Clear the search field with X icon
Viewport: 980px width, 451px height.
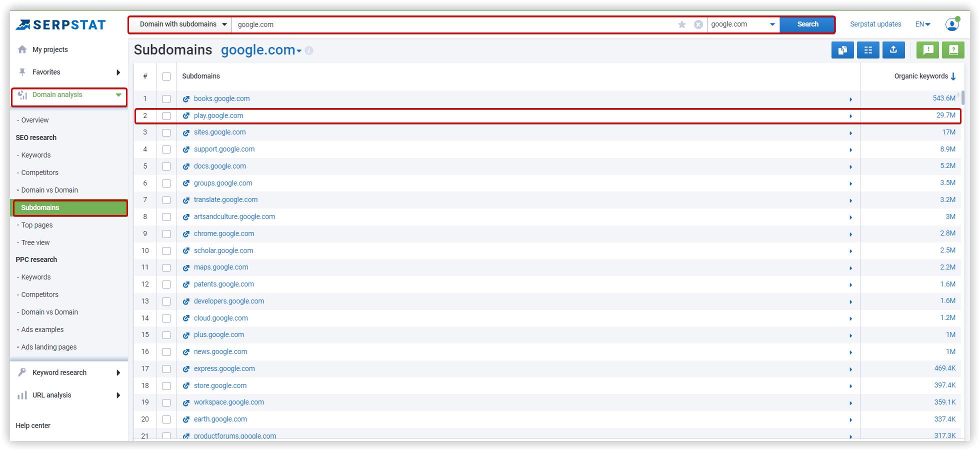[698, 24]
